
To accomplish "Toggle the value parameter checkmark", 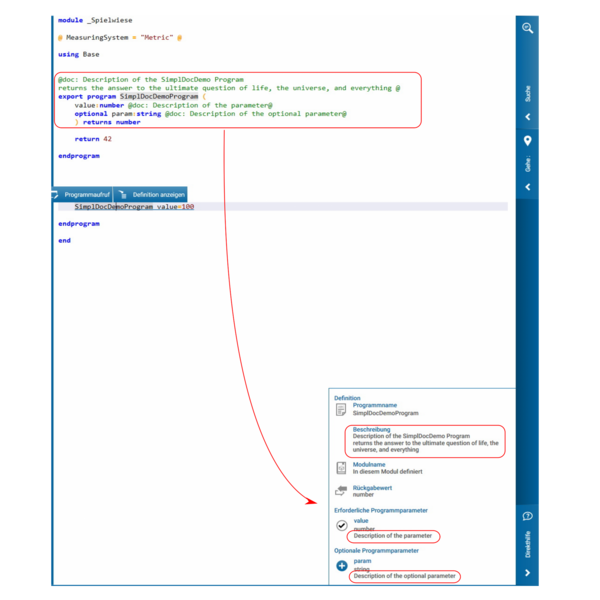I will (x=342, y=525).
